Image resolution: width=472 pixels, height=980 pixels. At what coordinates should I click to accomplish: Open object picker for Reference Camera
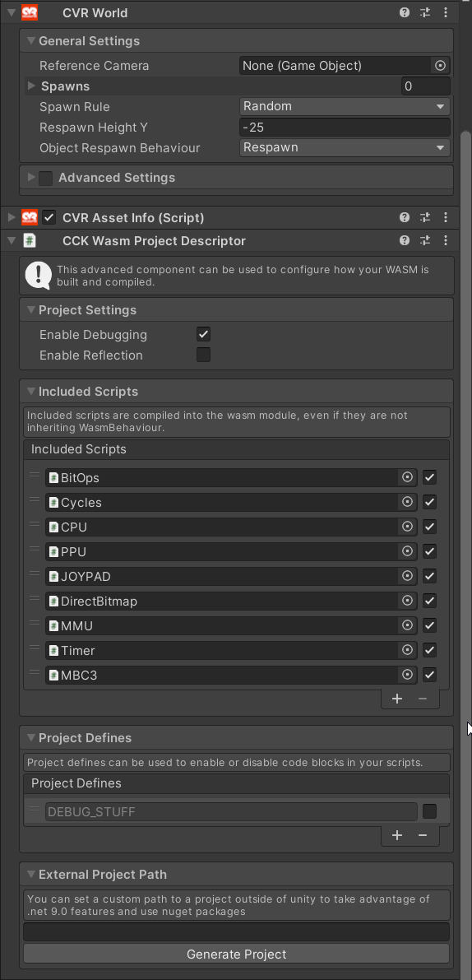[x=440, y=66]
